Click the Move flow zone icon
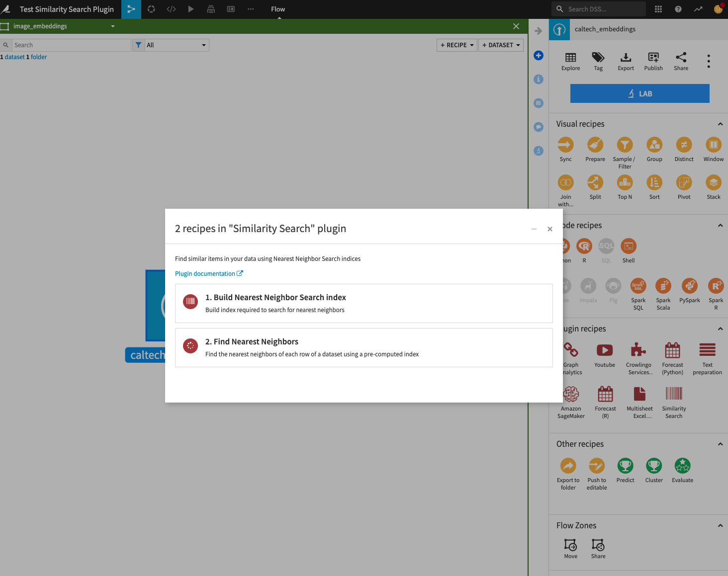Screen dimensions: 728x576 (x=570, y=545)
